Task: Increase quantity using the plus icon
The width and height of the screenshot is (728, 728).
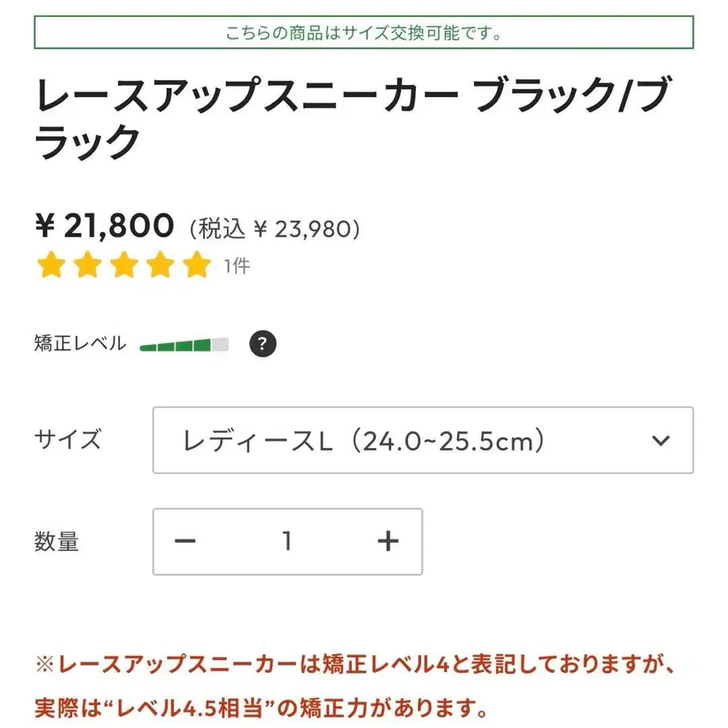Action: (387, 540)
